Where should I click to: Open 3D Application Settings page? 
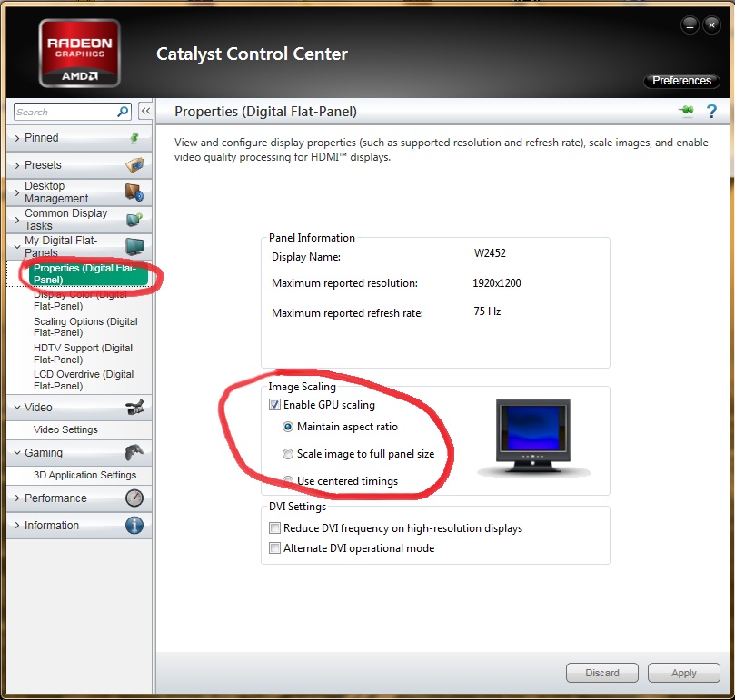pyautogui.click(x=84, y=475)
